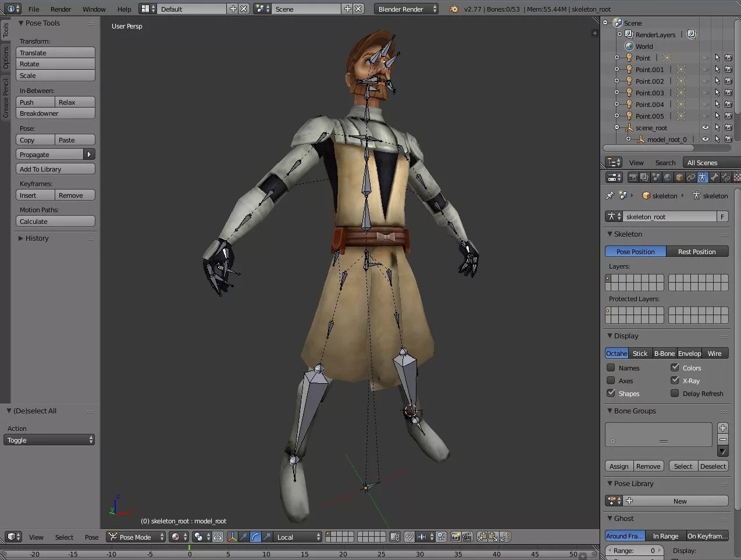
Task: Click the copy pose clipboard icon
Action: point(482,537)
